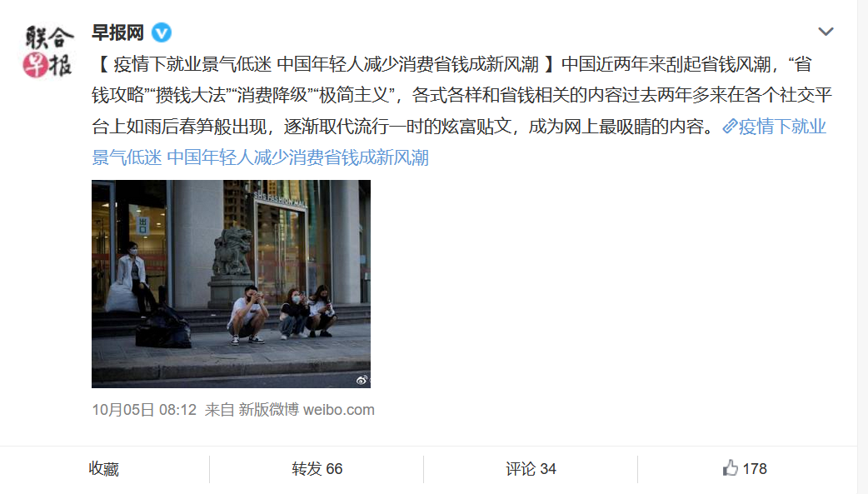868x494 pixels.
Task: Click 转发 66 to repost
Action: [317, 469]
